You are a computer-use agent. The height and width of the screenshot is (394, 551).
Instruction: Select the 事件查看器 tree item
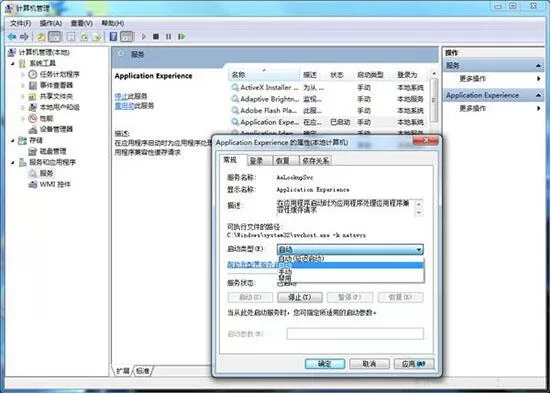pos(56,85)
